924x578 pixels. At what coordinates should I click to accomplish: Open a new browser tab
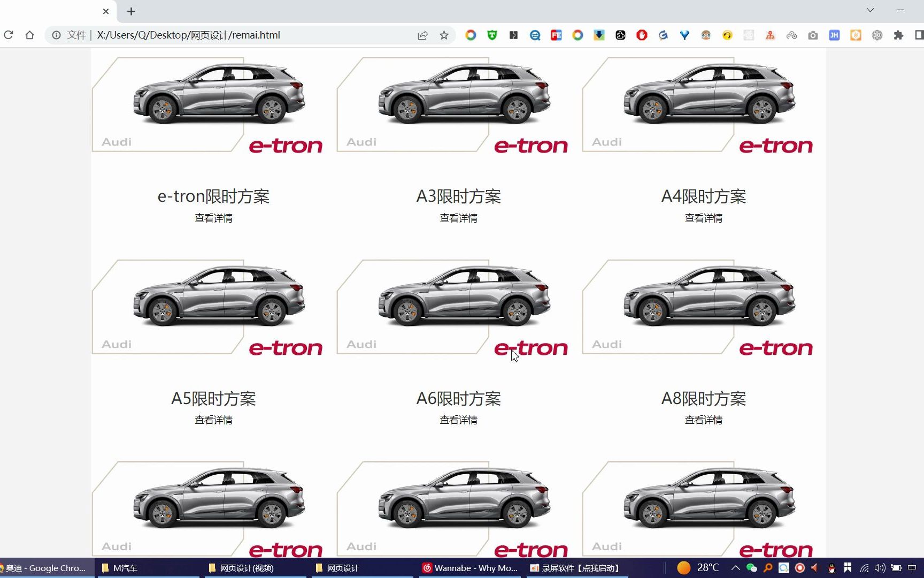(131, 11)
